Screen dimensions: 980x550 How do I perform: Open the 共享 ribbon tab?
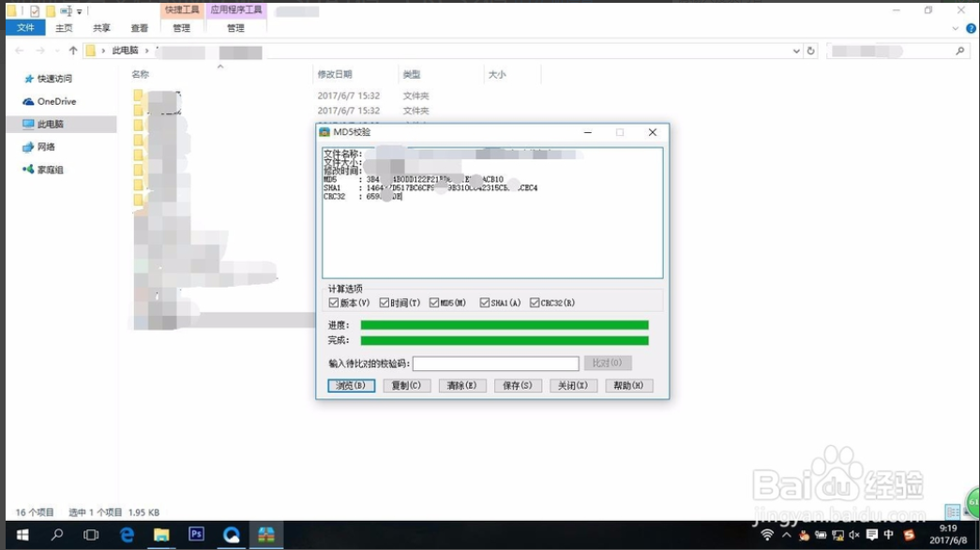pyautogui.click(x=101, y=28)
